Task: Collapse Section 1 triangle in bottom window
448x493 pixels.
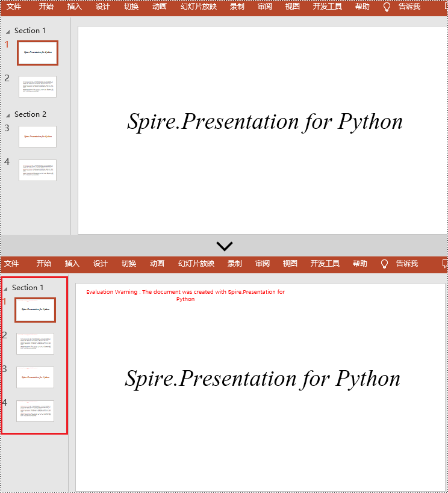Action: [5, 288]
